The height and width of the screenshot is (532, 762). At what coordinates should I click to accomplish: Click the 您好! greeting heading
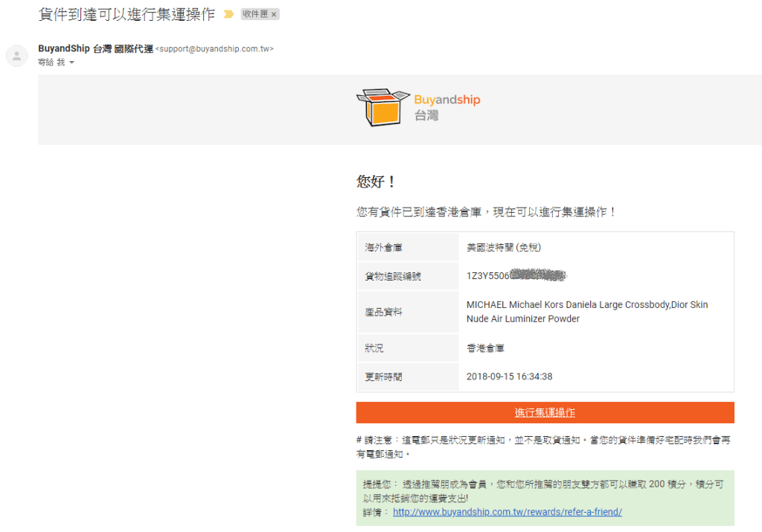[377, 182]
